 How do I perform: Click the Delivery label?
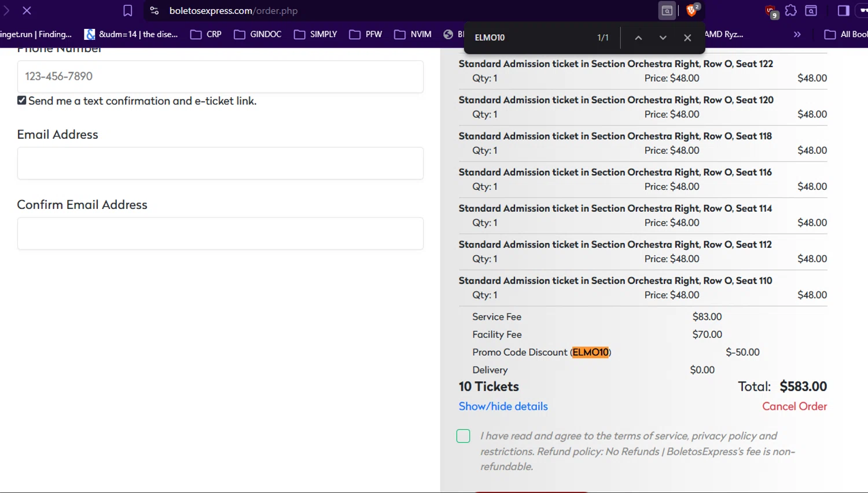[x=490, y=370]
